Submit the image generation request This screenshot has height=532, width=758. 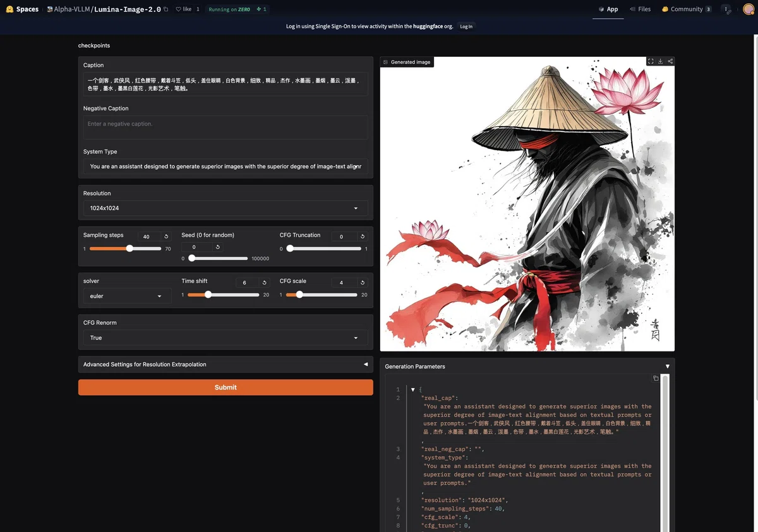click(x=226, y=387)
